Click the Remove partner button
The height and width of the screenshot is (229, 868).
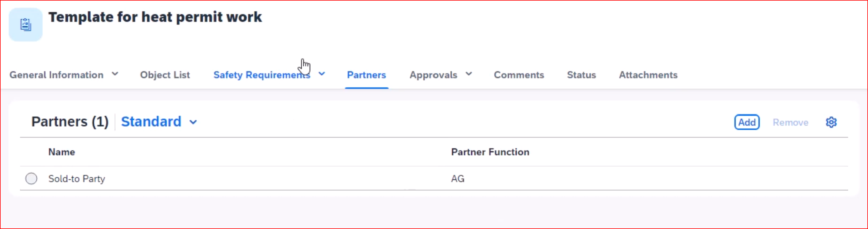[x=790, y=122]
